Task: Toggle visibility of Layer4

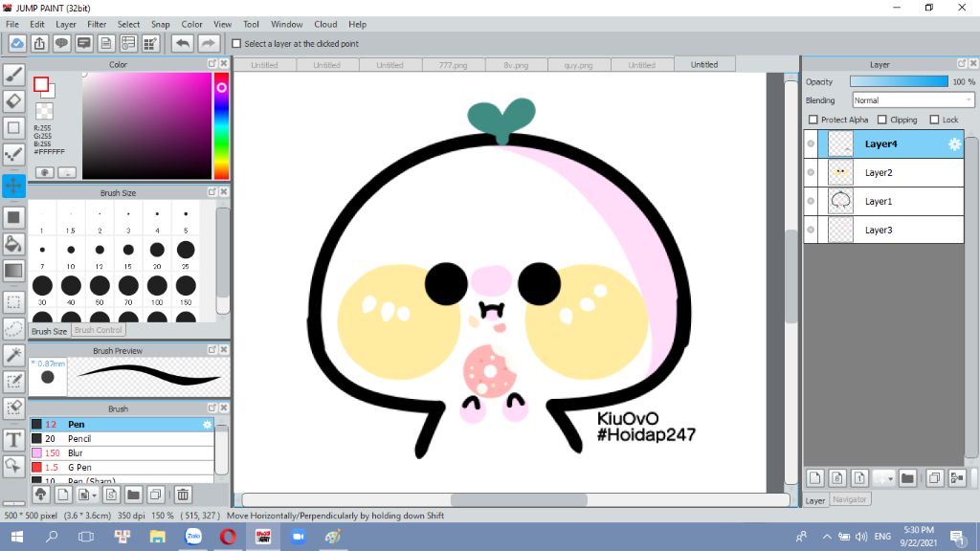Action: click(x=811, y=144)
